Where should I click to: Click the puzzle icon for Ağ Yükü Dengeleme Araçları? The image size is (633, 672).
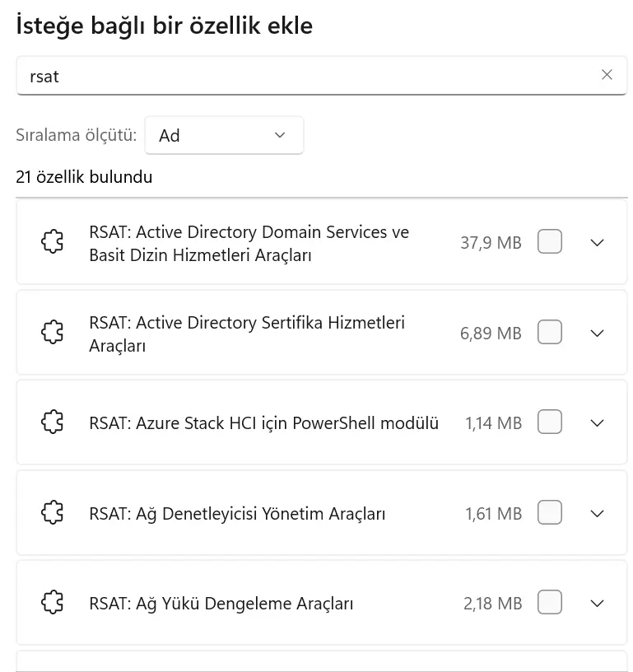tap(53, 603)
